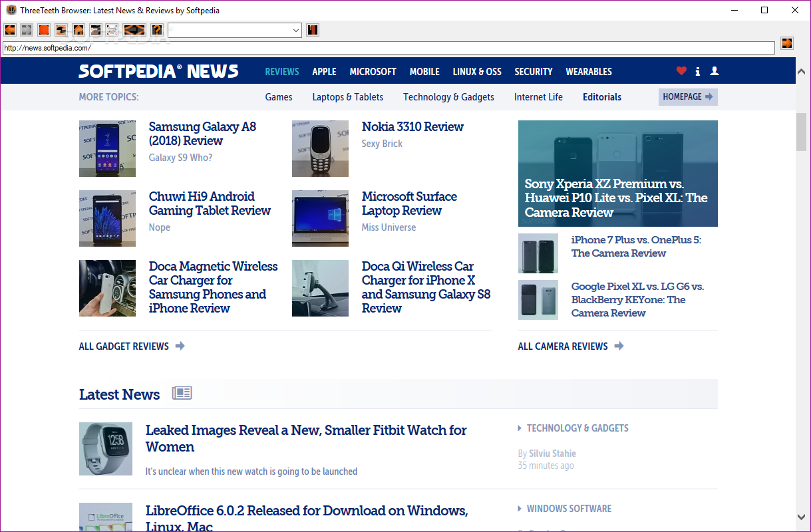The image size is (811, 532).
Task: Expand the WINDOWS SOFTWARE category triangle
Action: (520, 509)
